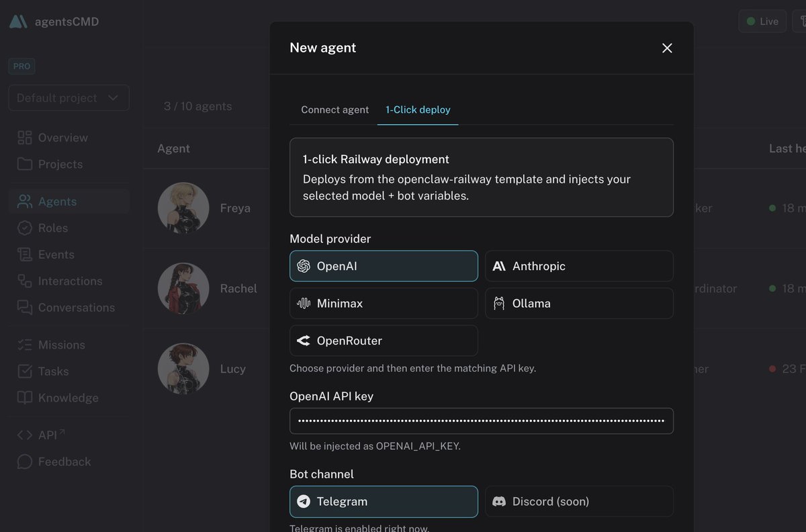Select Agents in the sidebar

69,202
